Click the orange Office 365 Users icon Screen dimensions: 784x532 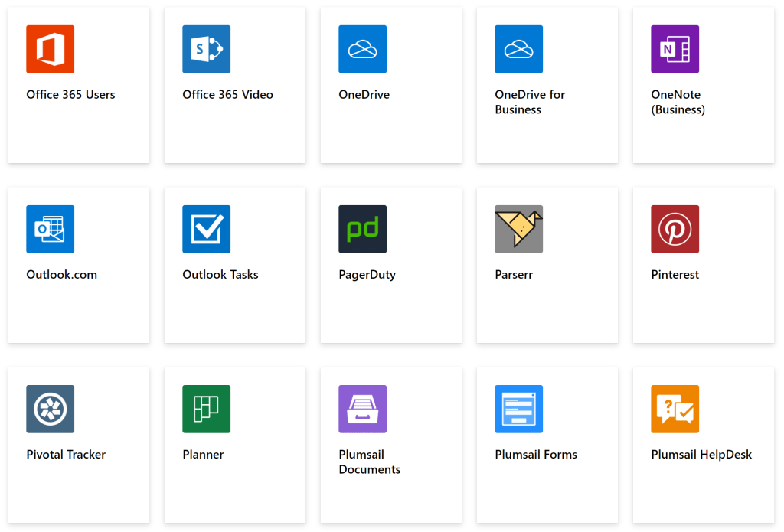[50, 49]
